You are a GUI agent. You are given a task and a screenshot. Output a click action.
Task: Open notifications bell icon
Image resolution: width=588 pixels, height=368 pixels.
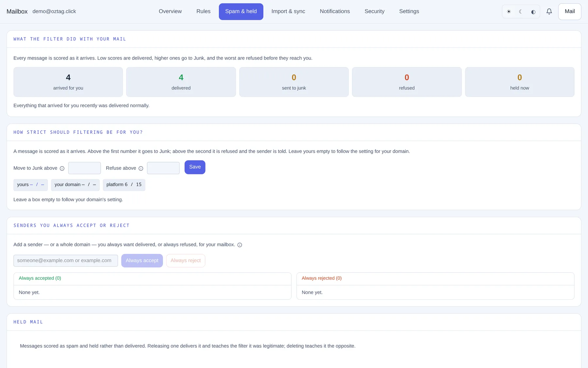click(549, 11)
